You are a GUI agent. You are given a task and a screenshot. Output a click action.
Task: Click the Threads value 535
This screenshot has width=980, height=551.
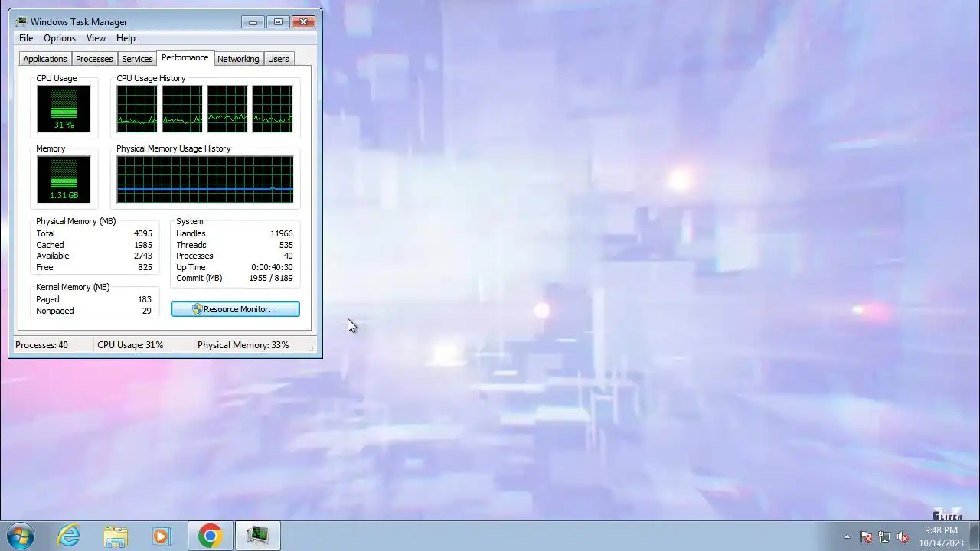pos(286,245)
